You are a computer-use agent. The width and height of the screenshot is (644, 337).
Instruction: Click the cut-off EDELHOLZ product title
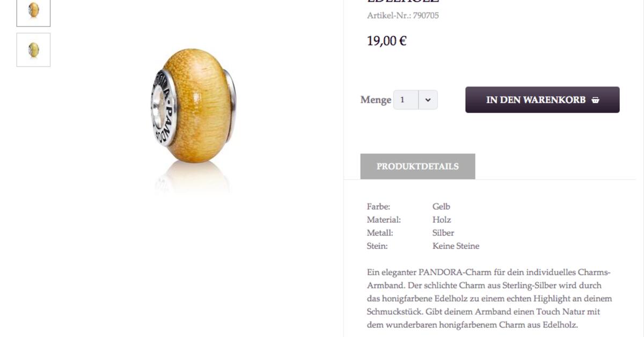[402, 2]
